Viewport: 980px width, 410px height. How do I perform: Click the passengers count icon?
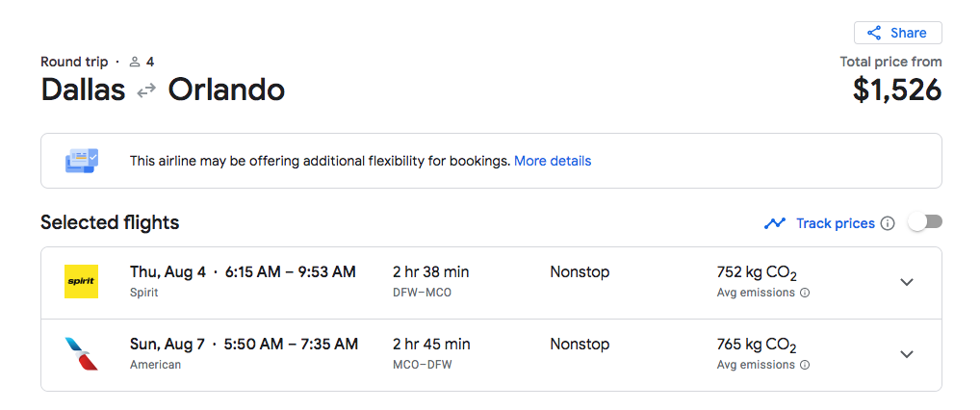(135, 62)
